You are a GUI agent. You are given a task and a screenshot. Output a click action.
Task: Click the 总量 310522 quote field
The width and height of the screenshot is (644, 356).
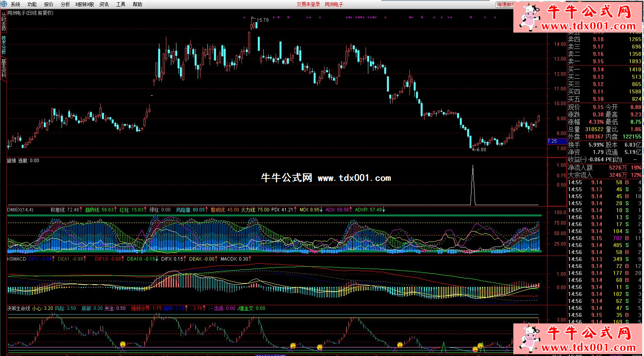point(585,129)
